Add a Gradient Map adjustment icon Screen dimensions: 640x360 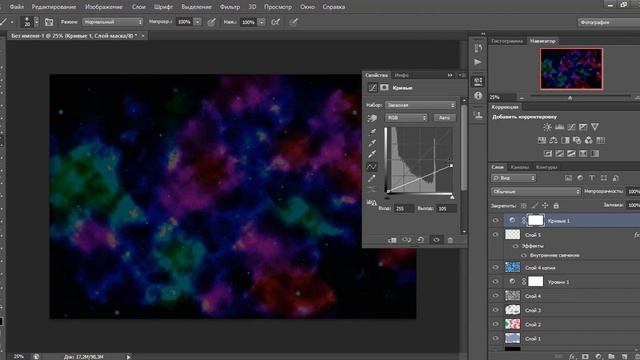(x=595, y=154)
